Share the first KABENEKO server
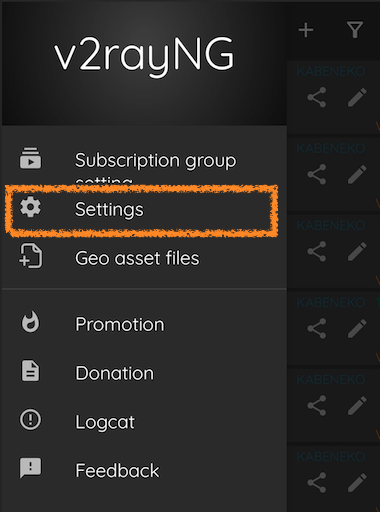Viewport: 380px width, 512px height. pyautogui.click(x=317, y=97)
